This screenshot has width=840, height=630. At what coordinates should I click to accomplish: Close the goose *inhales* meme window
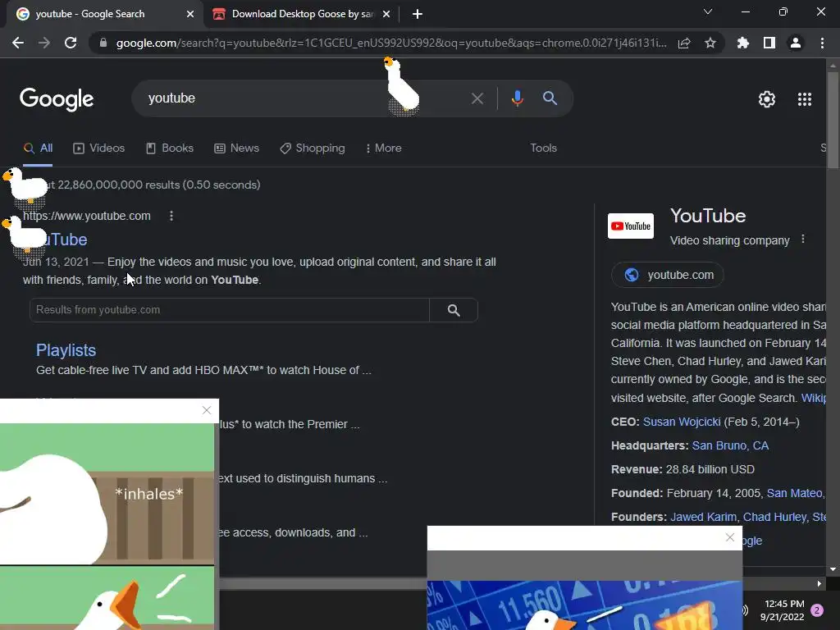(206, 410)
